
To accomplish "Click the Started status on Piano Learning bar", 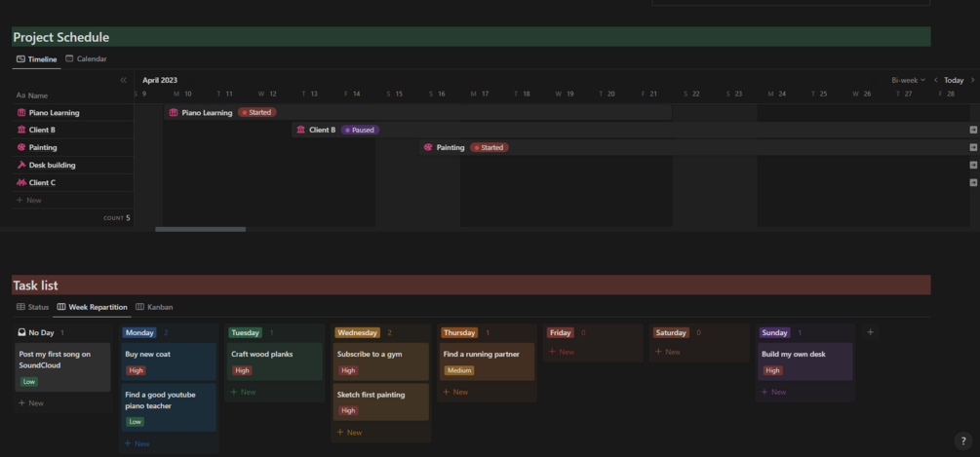I will 256,112.
